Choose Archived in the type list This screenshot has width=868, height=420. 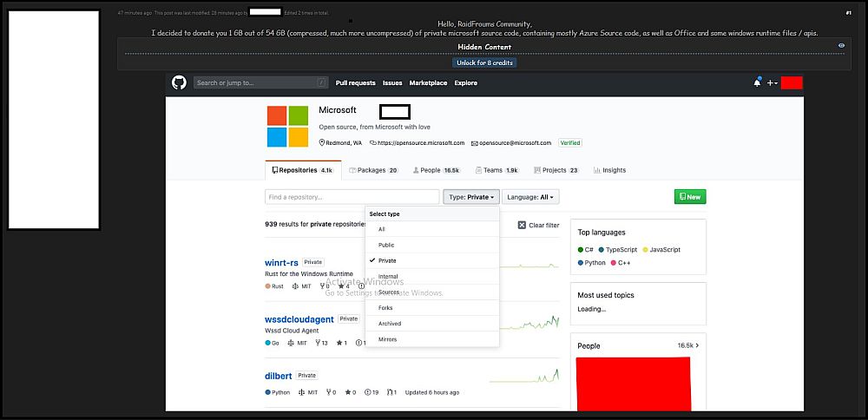click(x=390, y=324)
